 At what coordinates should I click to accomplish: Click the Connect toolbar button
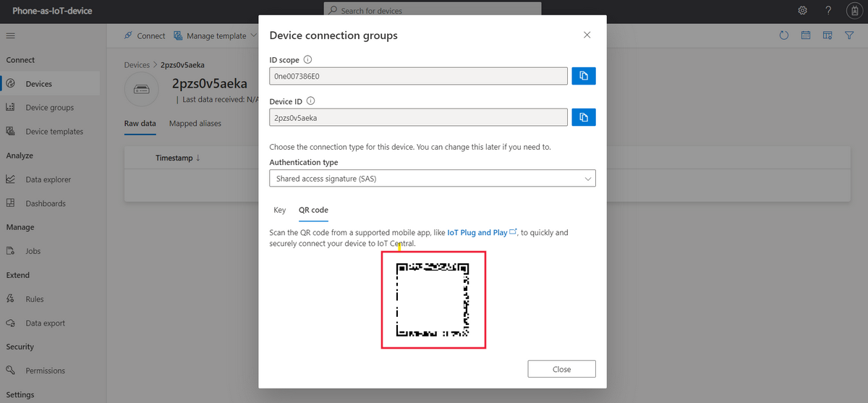pos(144,35)
